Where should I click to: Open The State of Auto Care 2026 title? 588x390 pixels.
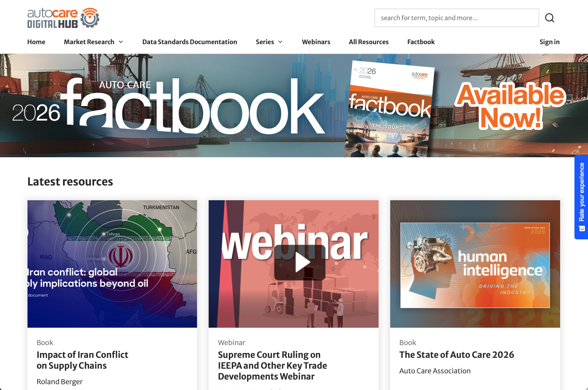pyautogui.click(x=457, y=355)
